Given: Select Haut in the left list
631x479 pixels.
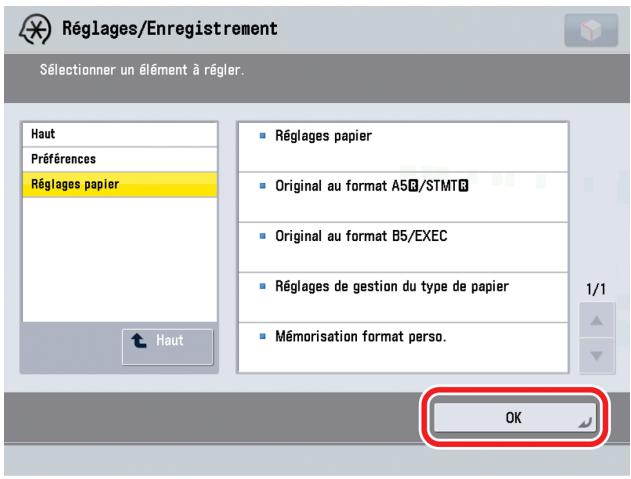Looking at the screenshot, I should point(120,134).
